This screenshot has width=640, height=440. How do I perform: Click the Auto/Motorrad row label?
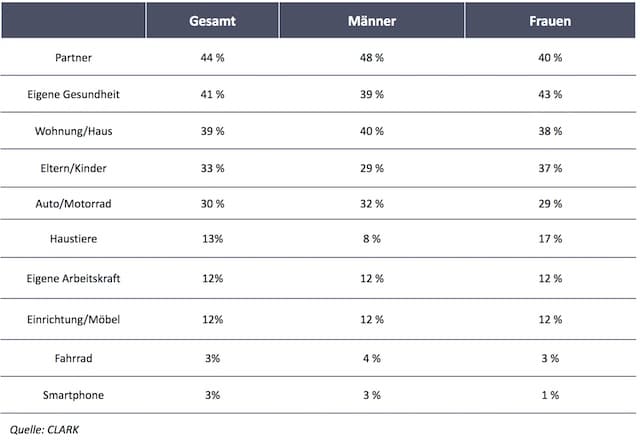tap(74, 202)
